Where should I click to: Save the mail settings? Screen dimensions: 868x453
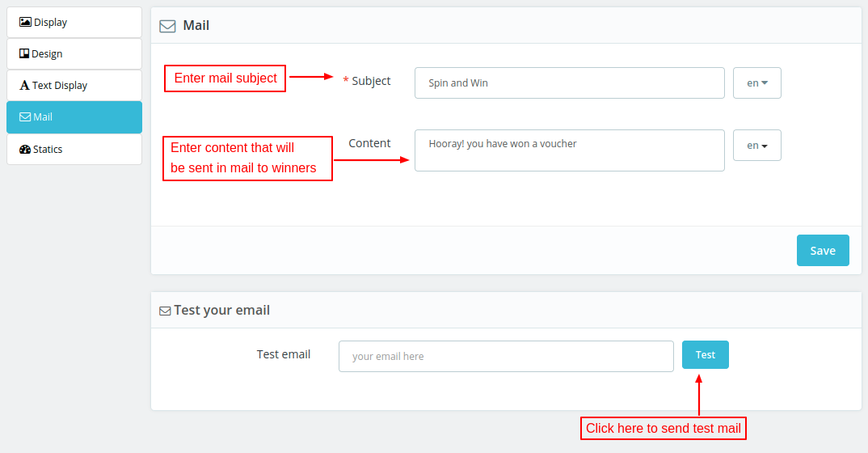click(x=822, y=251)
